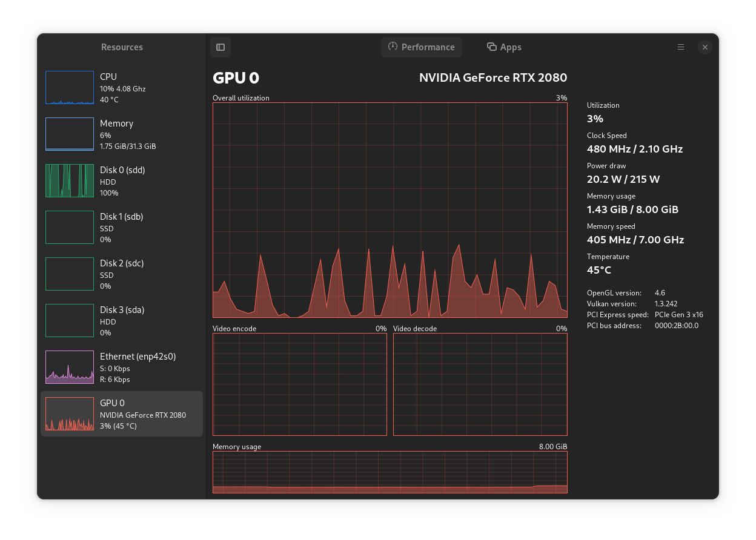Open the hamburger main menu
Image resolution: width=756 pixels, height=540 pixels.
[681, 47]
